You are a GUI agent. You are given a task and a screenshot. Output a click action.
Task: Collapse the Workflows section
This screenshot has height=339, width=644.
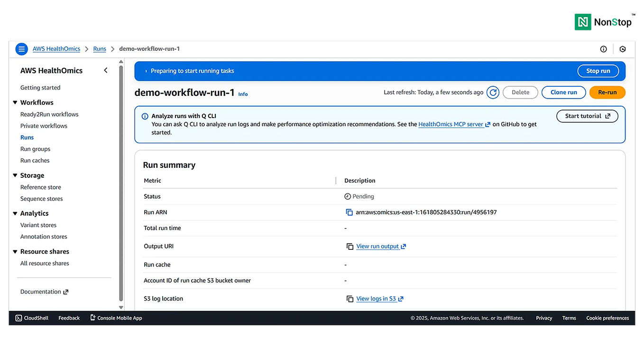point(15,102)
